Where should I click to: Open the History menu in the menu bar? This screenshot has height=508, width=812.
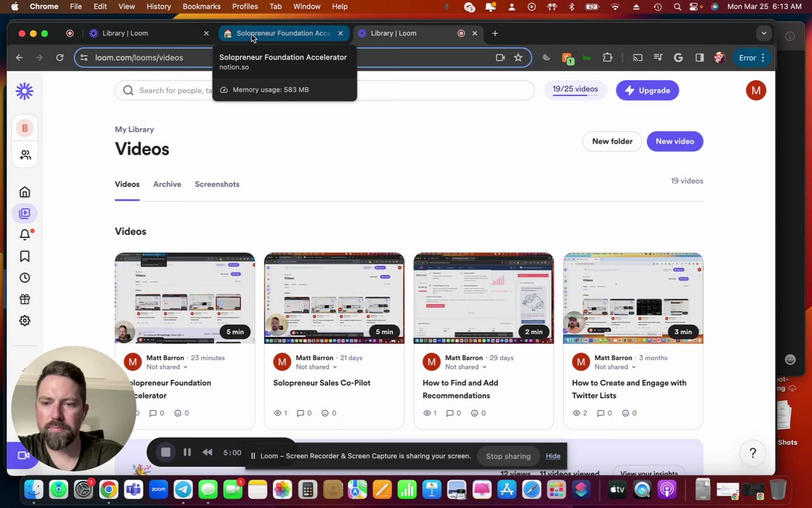[159, 6]
